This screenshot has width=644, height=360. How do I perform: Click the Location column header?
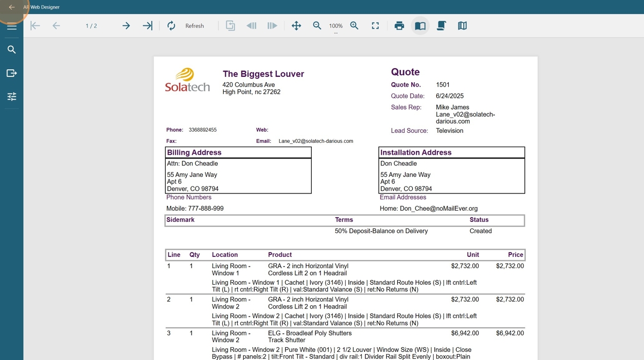pyautogui.click(x=225, y=255)
